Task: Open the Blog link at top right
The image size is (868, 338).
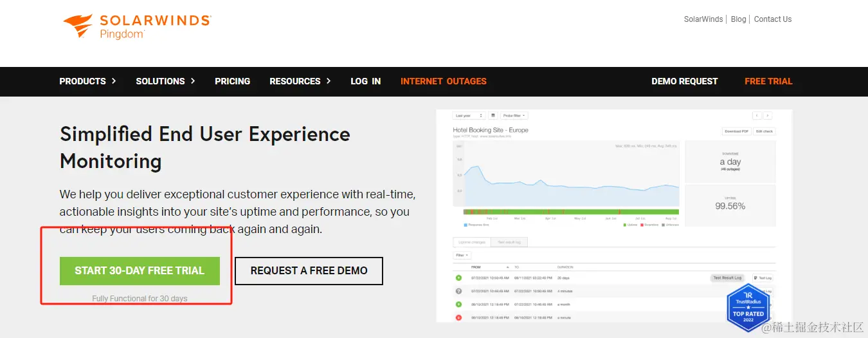Action: pos(739,19)
